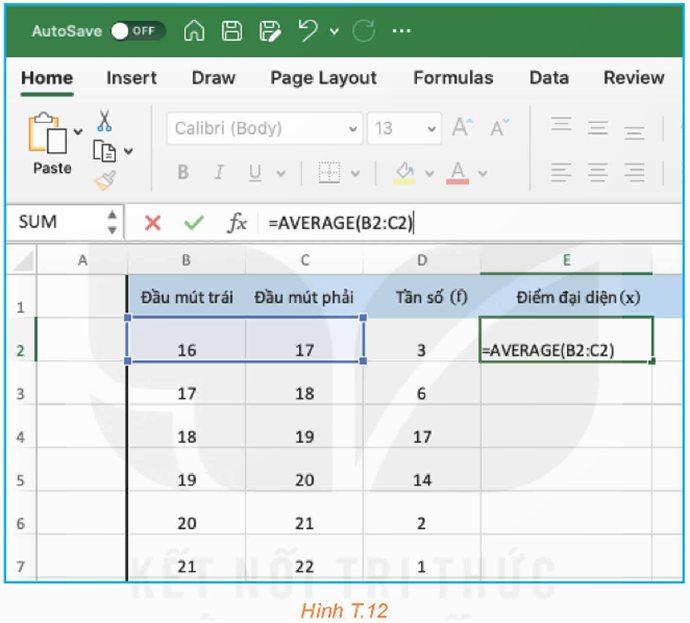Click the Redo circular arrow icon
The height and width of the screenshot is (623, 690).
point(363,31)
